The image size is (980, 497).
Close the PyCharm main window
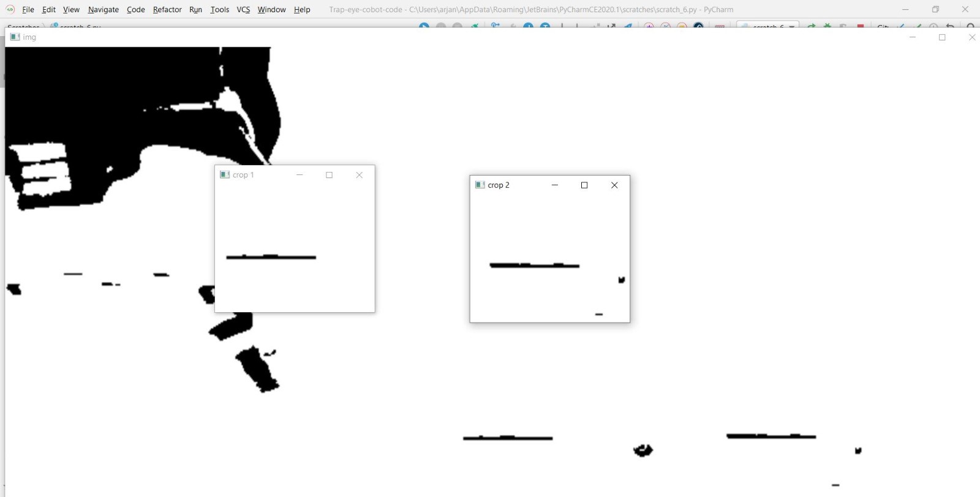[965, 9]
